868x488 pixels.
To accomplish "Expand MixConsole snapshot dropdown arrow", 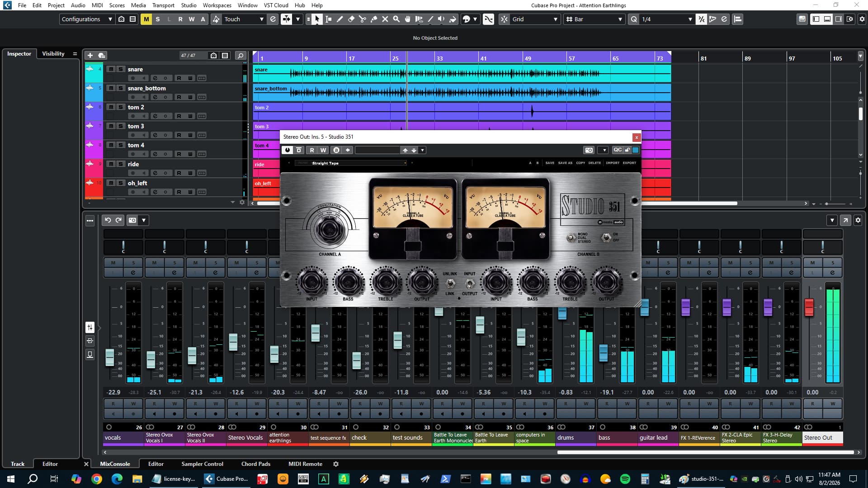I will pos(144,220).
